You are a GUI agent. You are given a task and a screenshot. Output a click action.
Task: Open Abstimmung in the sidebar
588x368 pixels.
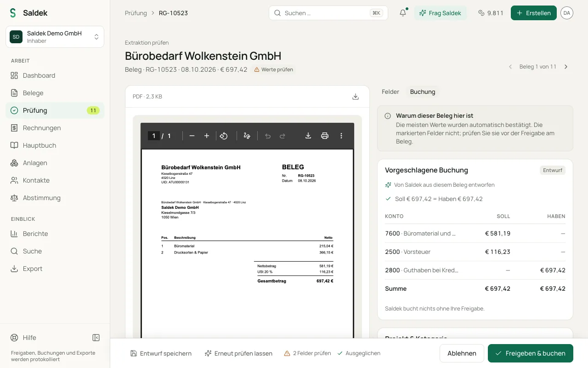55,198
